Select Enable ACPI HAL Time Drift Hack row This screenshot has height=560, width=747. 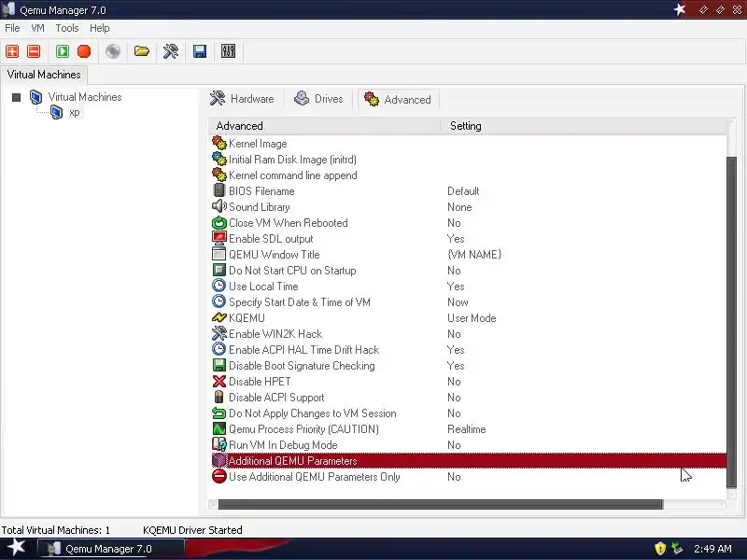point(469,349)
